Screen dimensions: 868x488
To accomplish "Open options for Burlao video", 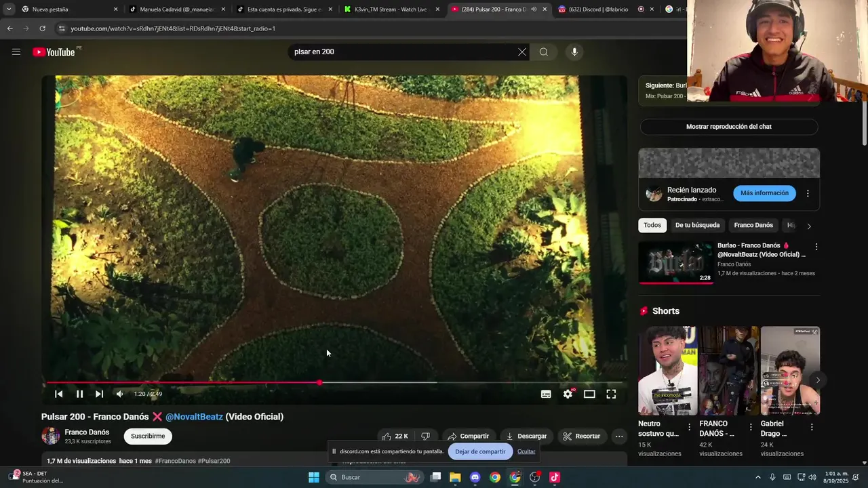I will [816, 247].
